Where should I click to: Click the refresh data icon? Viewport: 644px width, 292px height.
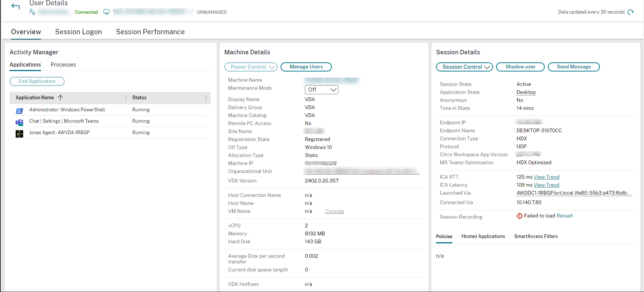click(631, 12)
